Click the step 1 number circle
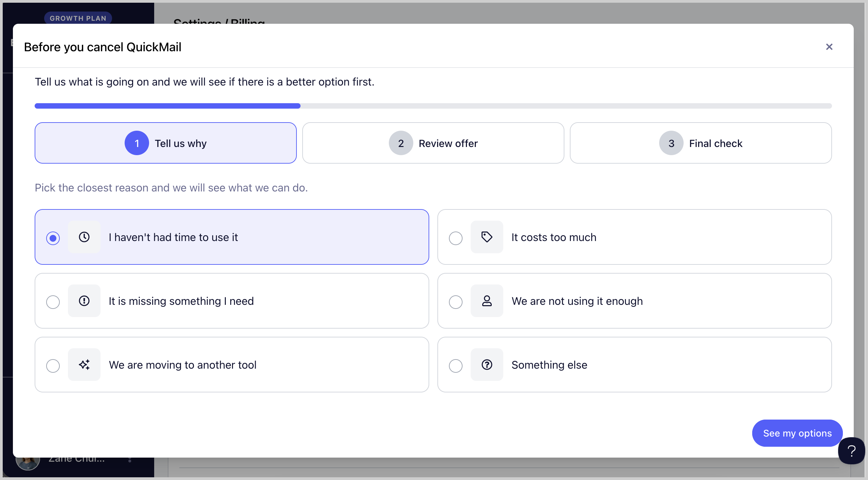This screenshot has height=480, width=868. [137, 143]
